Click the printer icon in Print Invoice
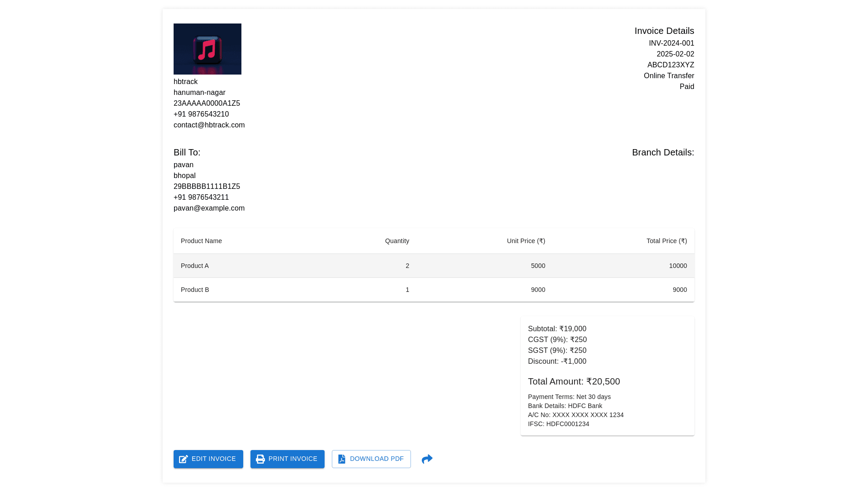The height and width of the screenshot is (488, 868). (x=260, y=459)
